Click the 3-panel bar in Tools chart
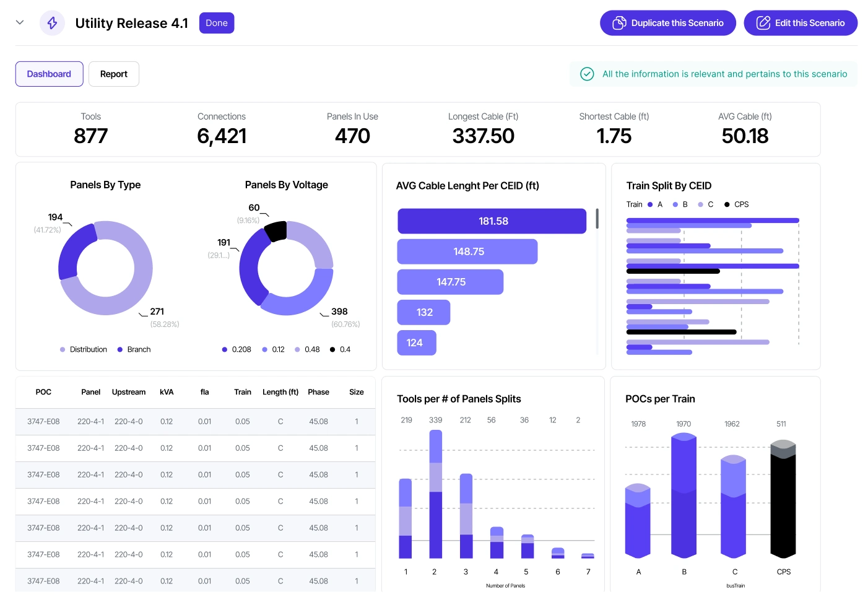The height and width of the screenshot is (602, 868). click(466, 516)
